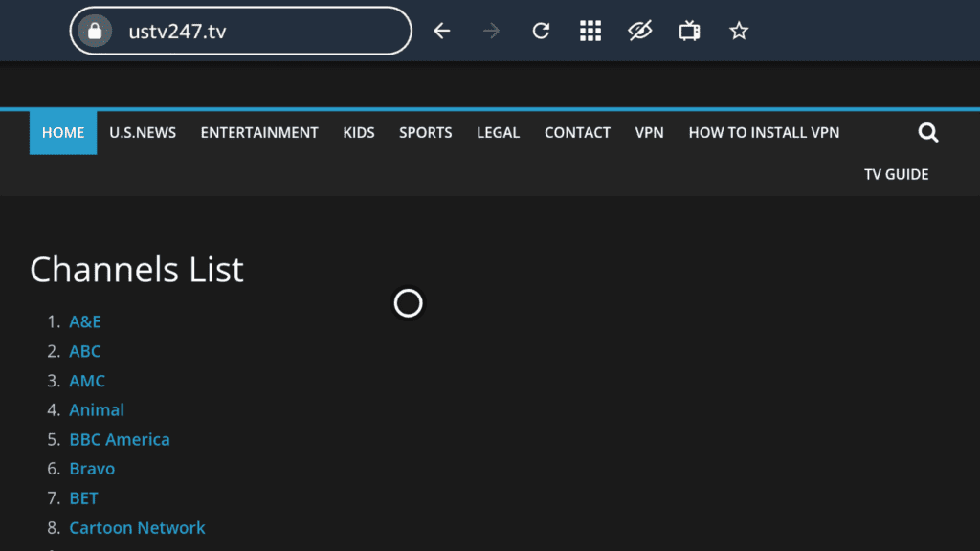
Task: Click the TV icon in the toolbar
Action: pos(689,31)
